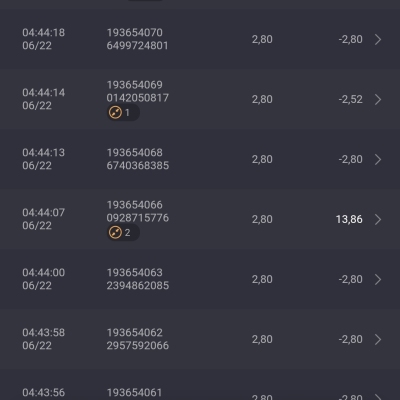Select bet ID 193654068
The image size is (400, 400).
[135, 153]
